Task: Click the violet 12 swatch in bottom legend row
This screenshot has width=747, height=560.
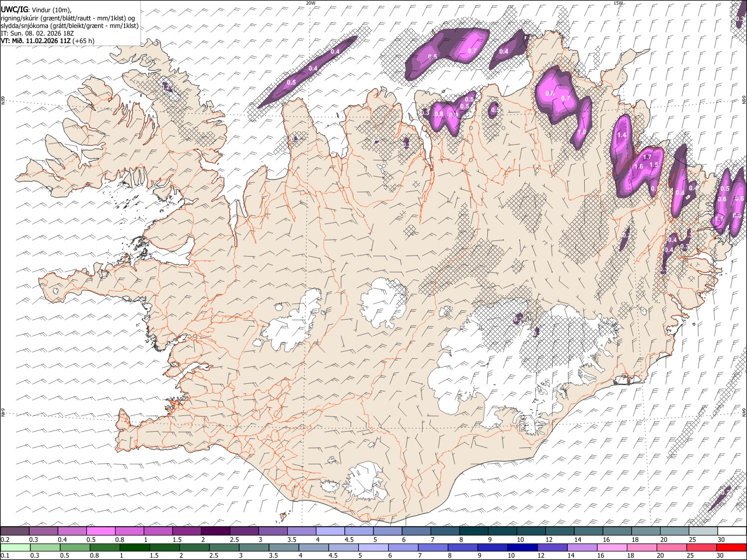Action: pos(552,547)
